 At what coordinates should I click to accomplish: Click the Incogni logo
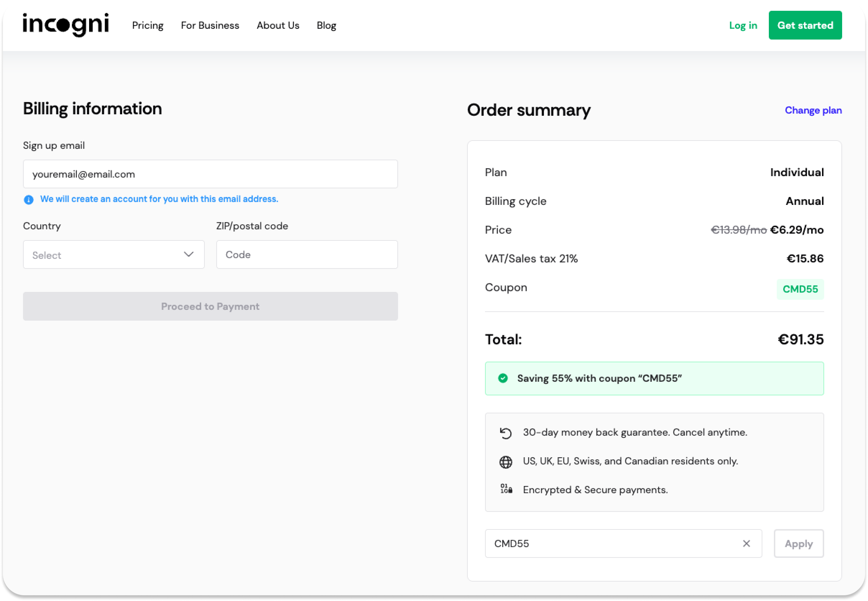(x=66, y=25)
